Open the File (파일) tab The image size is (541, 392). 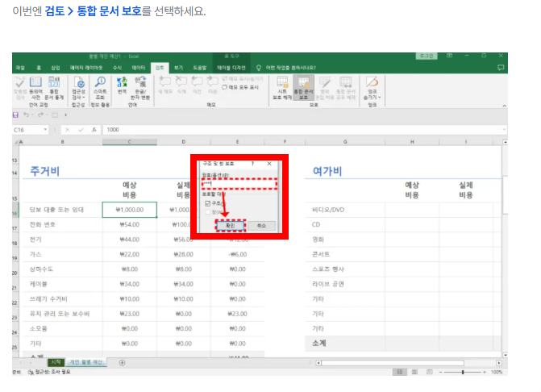click(x=20, y=68)
